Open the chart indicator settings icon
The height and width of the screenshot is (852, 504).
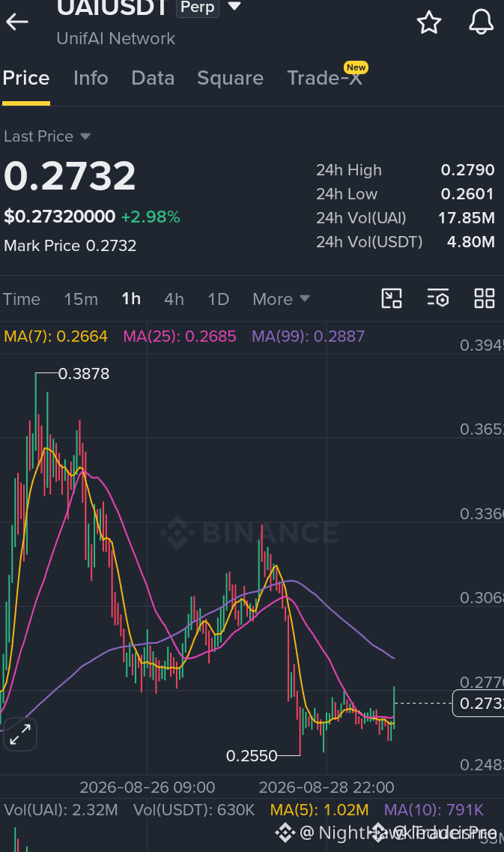coord(438,299)
